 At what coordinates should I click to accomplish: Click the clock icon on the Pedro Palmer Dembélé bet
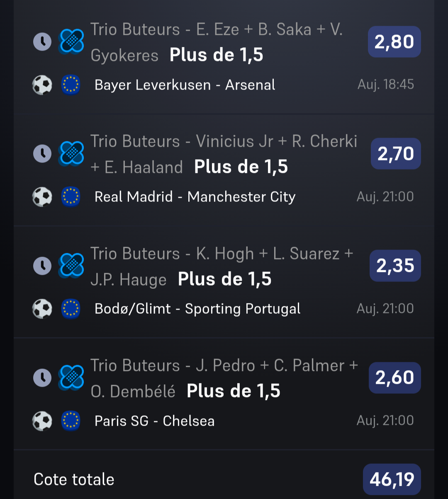coord(42,378)
